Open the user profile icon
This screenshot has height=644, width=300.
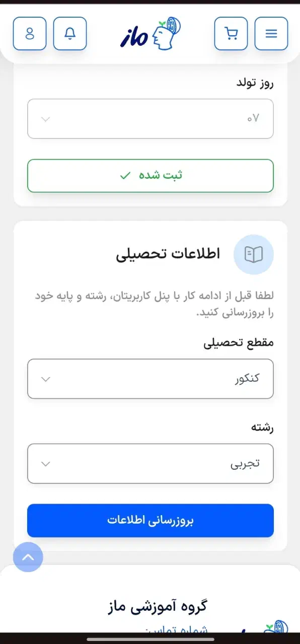(29, 33)
